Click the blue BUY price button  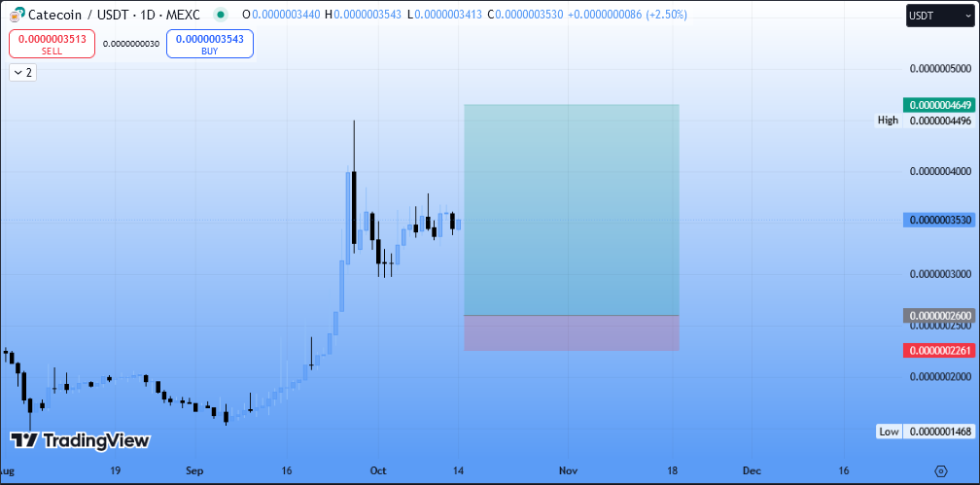click(209, 44)
